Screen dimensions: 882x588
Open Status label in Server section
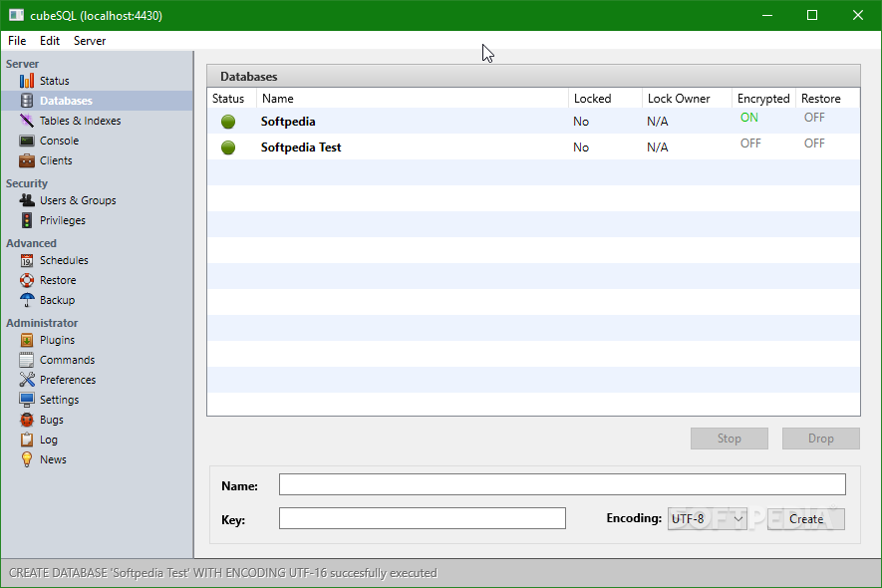55,81
